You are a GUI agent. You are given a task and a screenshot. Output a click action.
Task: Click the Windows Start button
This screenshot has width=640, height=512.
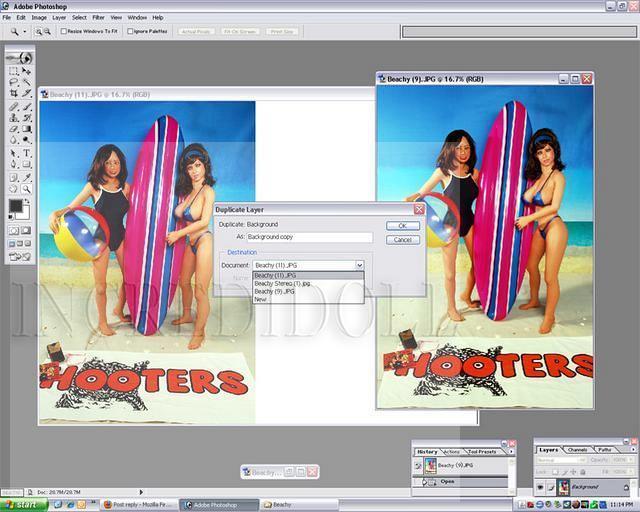(24, 505)
